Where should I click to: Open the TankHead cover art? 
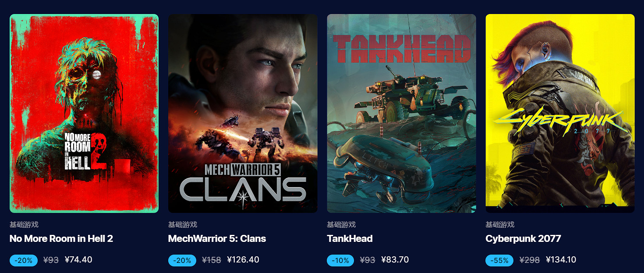tap(401, 112)
